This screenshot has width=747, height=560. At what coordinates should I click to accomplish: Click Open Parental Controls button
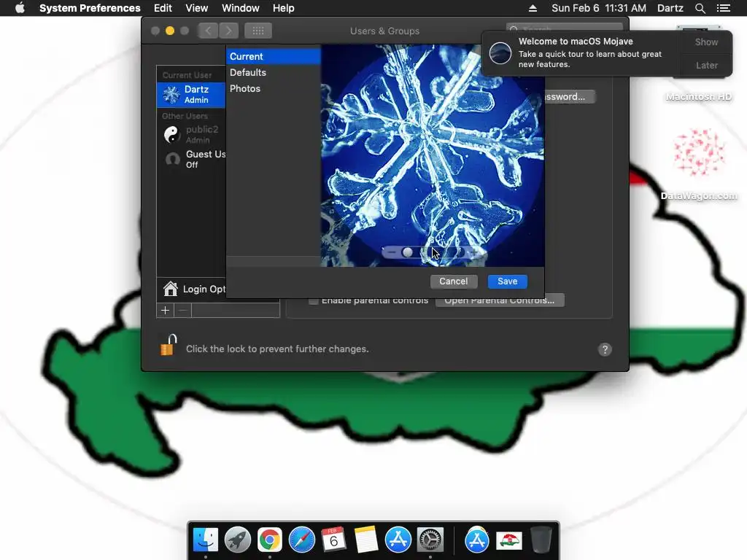pos(500,301)
